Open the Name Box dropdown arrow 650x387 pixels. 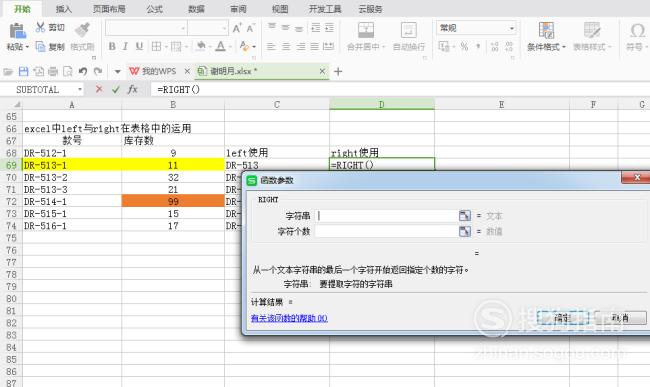point(80,89)
